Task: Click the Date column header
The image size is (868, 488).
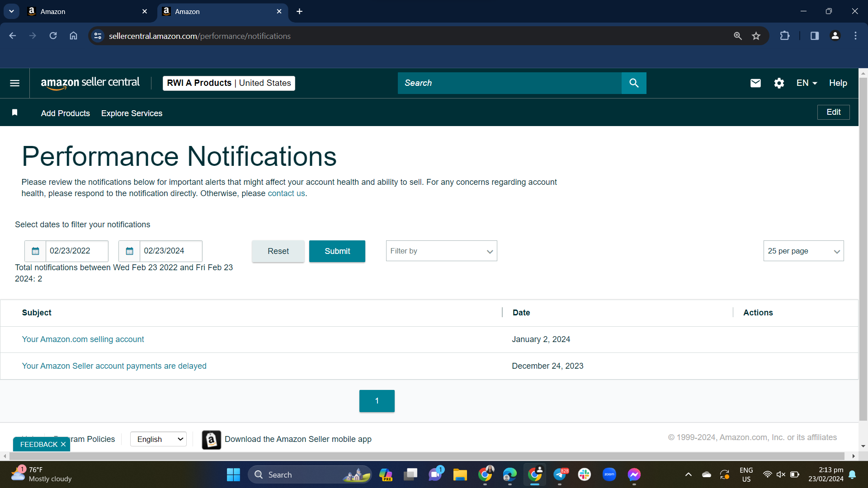Action: pyautogui.click(x=521, y=313)
